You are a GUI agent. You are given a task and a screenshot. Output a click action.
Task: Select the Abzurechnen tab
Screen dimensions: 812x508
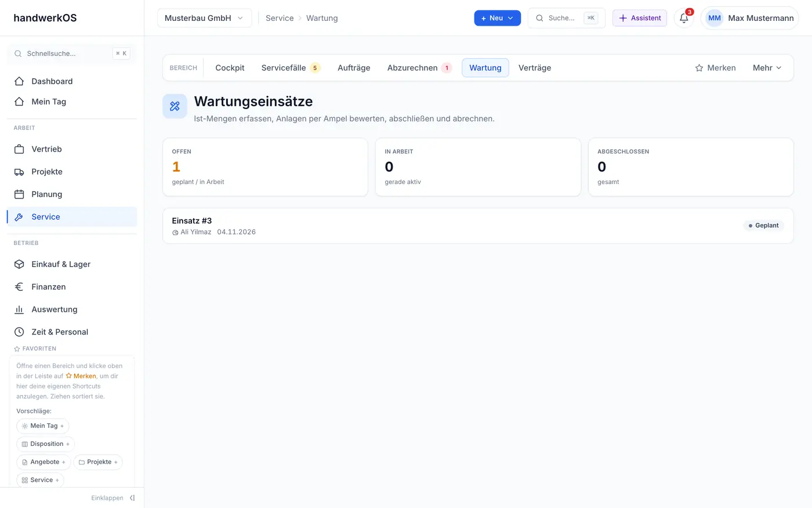click(419, 68)
